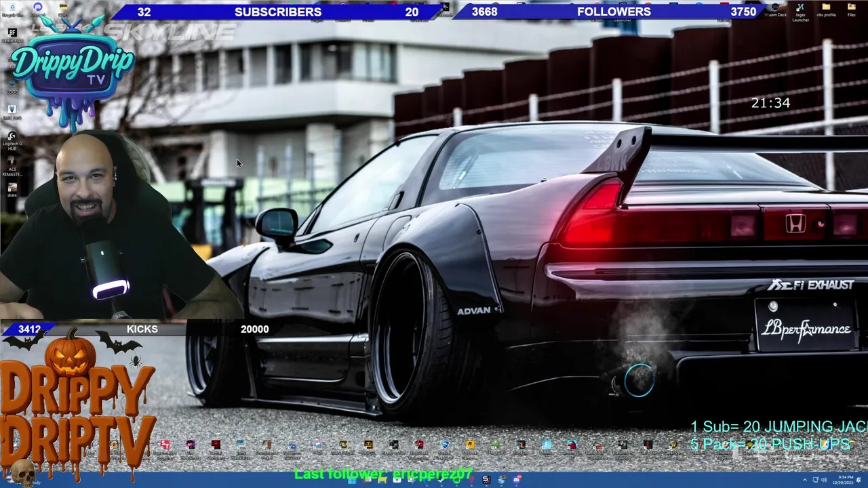Viewport: 868px width, 488px height.
Task: Select the Rocket League desktop icon
Action: pyautogui.click(x=446, y=449)
